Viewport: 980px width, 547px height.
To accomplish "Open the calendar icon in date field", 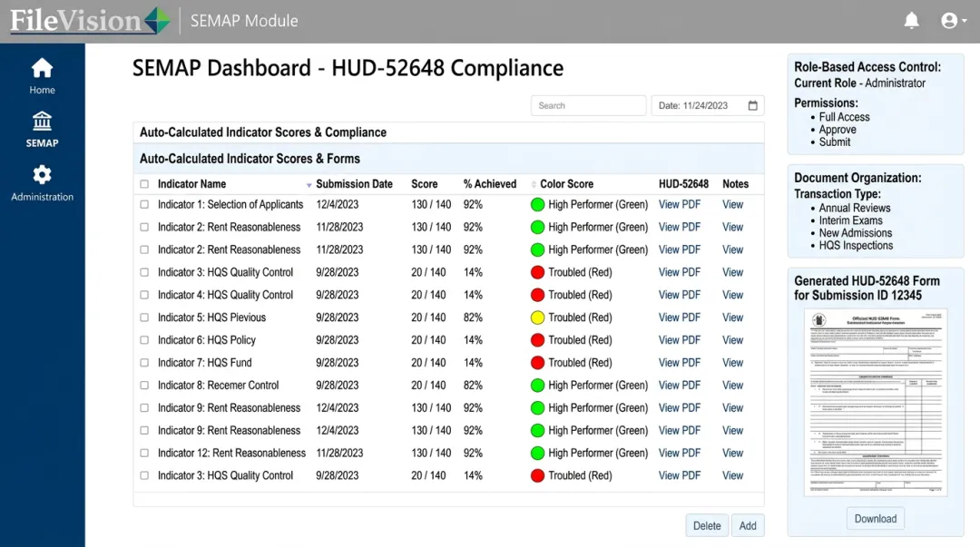I will pos(752,105).
